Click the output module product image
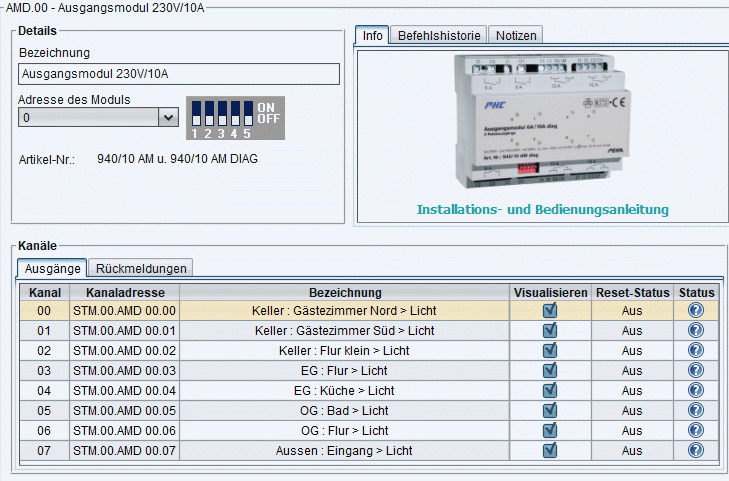 pos(542,122)
